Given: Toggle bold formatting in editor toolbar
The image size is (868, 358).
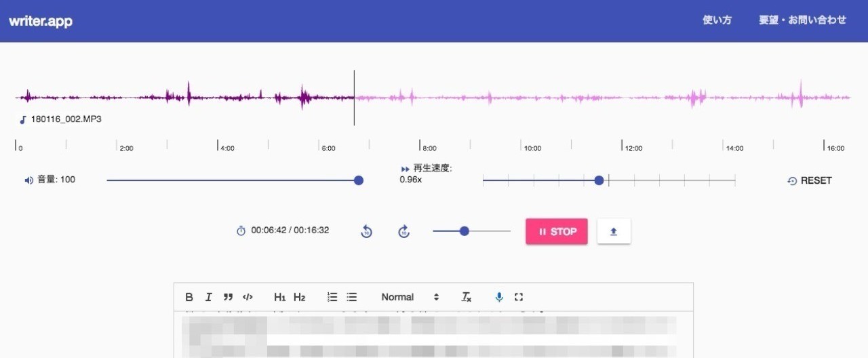Looking at the screenshot, I should (x=189, y=297).
